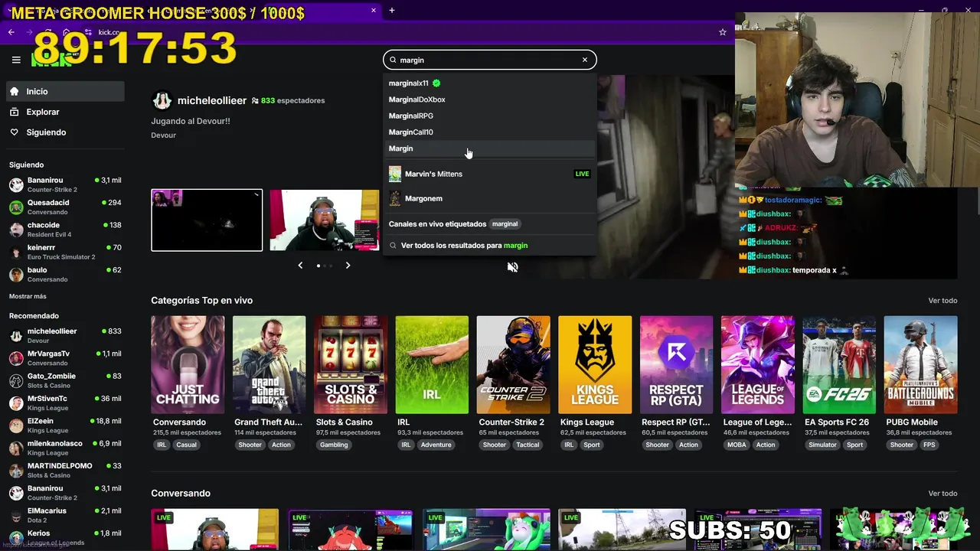Click the Devour category under featured stream
980x551 pixels.
pos(163,135)
